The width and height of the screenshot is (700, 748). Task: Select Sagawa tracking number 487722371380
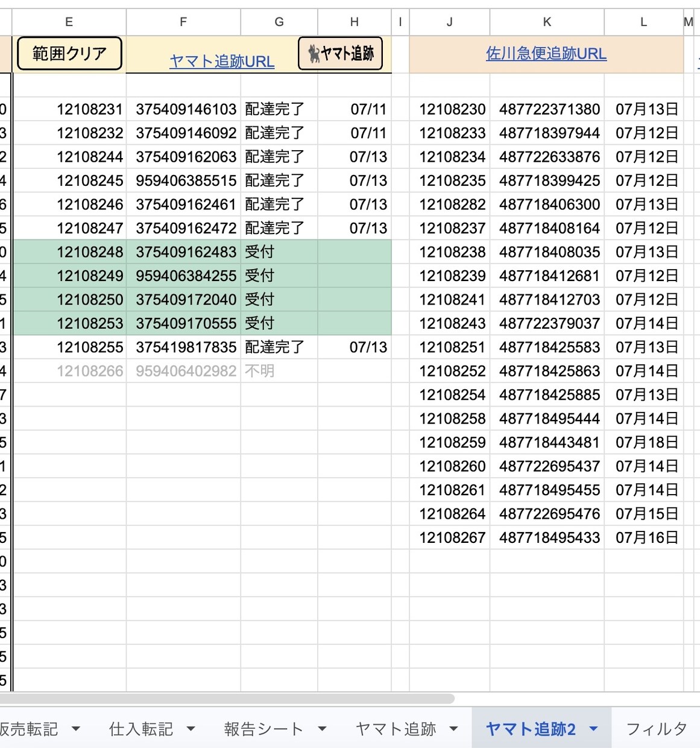point(547,109)
